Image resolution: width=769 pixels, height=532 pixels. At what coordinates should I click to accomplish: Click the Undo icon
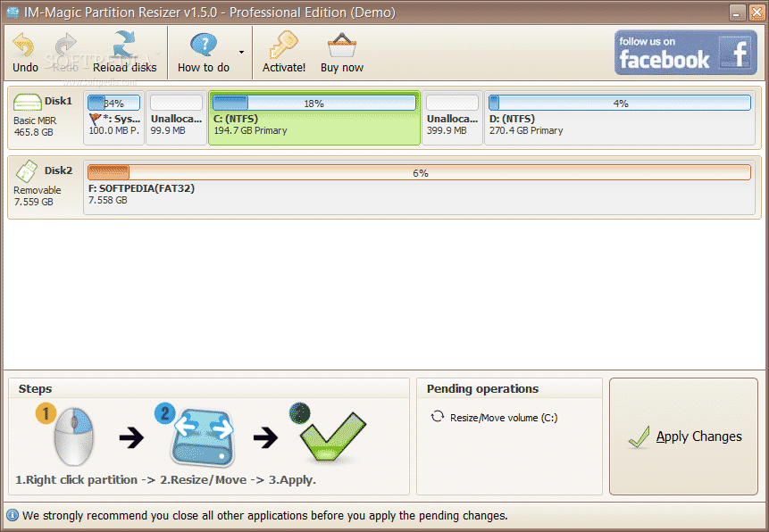tap(24, 43)
